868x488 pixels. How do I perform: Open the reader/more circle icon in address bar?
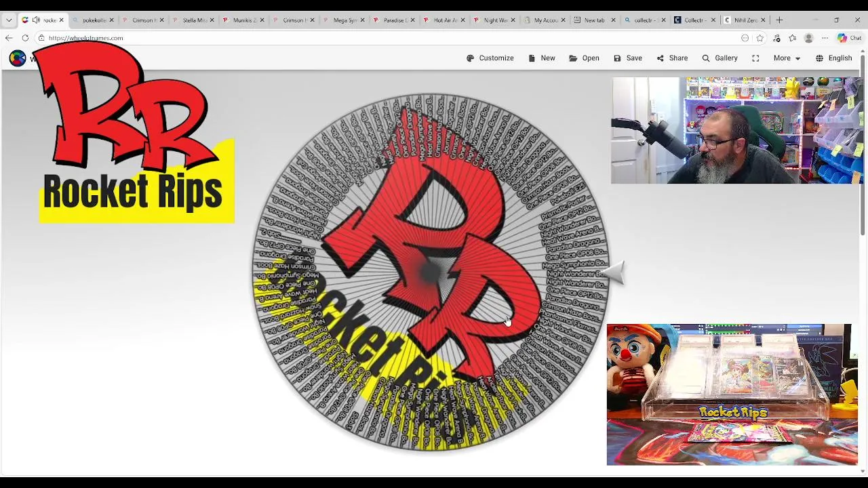(x=745, y=38)
